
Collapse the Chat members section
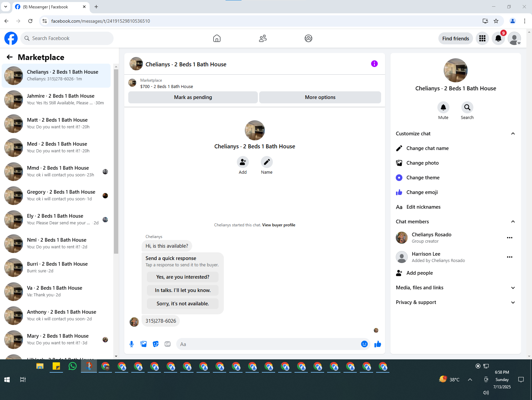tap(513, 222)
